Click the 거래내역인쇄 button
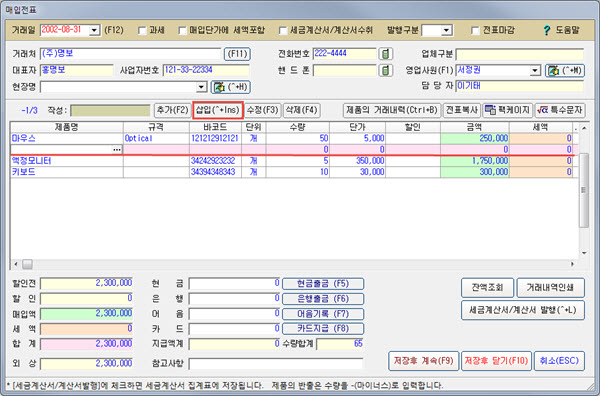 [550, 288]
